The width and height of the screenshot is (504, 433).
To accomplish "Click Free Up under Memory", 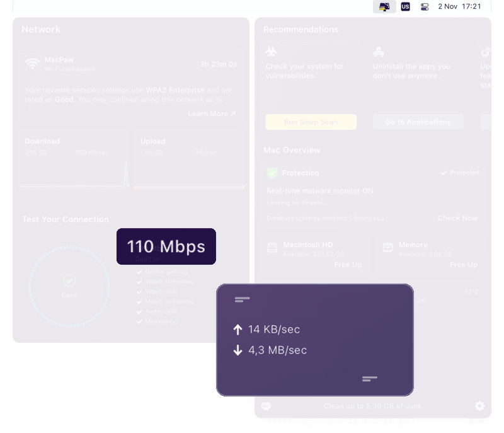I will pyautogui.click(x=464, y=265).
